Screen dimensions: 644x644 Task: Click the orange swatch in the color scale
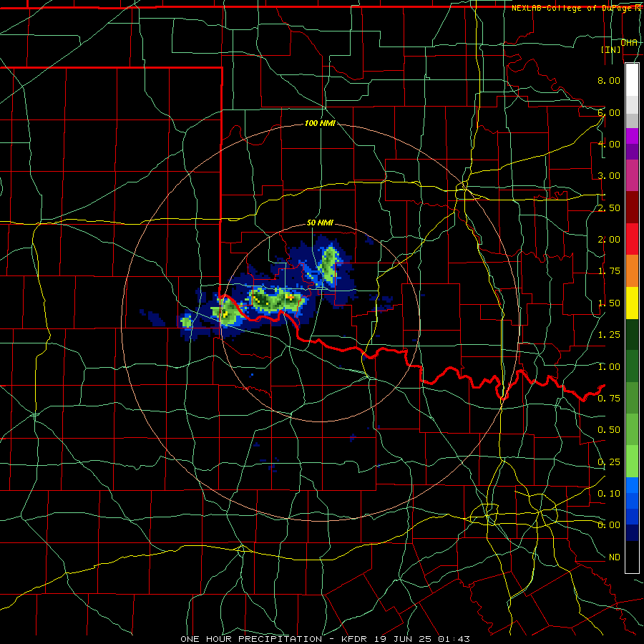coord(632,270)
